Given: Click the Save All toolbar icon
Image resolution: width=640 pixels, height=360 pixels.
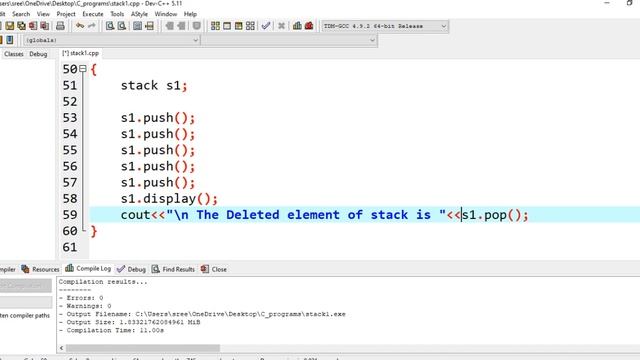Looking at the screenshot, I should click(x=21, y=26).
